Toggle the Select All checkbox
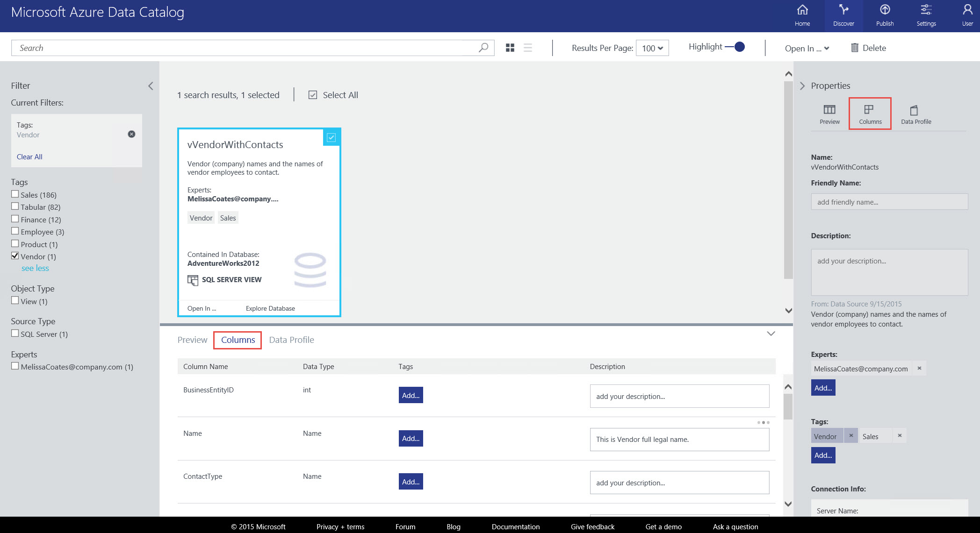980x533 pixels. pyautogui.click(x=313, y=95)
